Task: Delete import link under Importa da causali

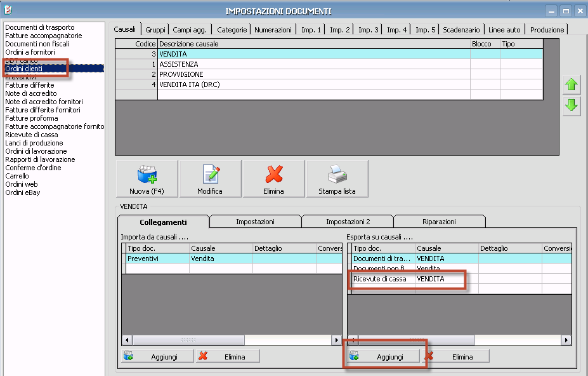Action: [228, 356]
